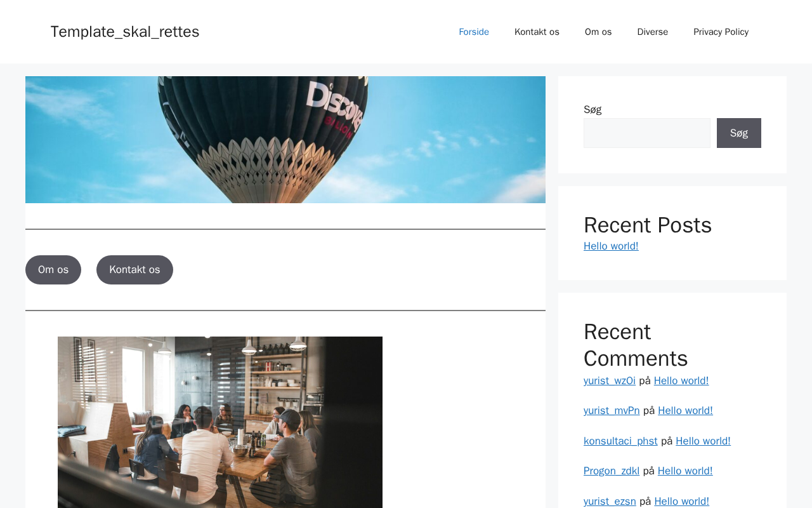The width and height of the screenshot is (812, 508).
Task: Click the rounded Om os button
Action: pyautogui.click(x=53, y=270)
